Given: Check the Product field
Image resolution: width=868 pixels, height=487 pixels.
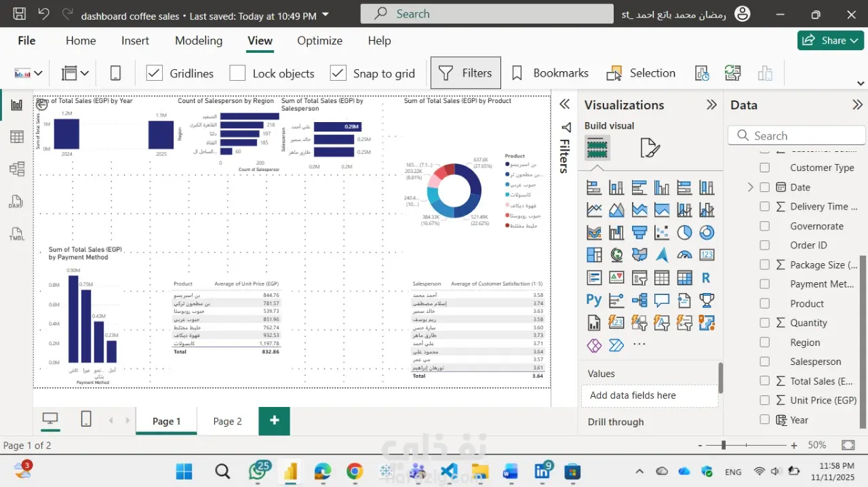Looking at the screenshot, I should tap(765, 303).
